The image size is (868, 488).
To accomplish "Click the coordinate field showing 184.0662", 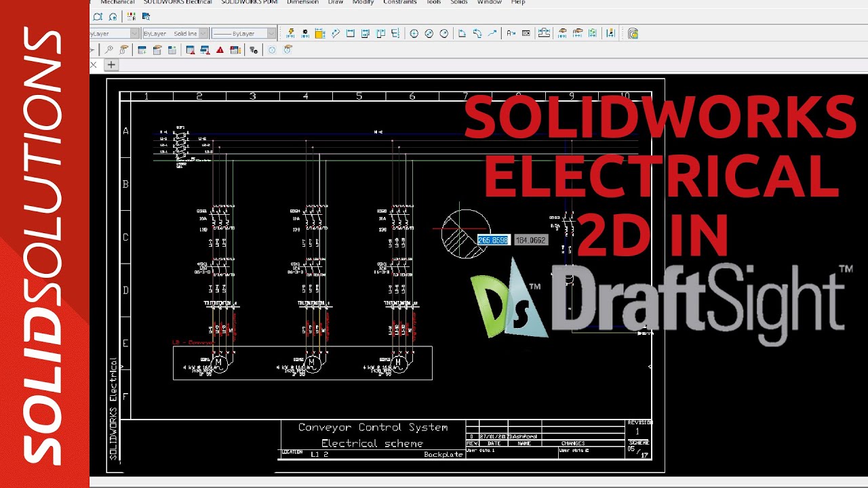I will point(530,240).
